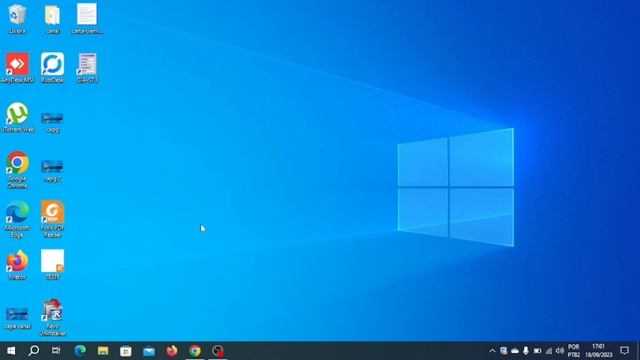Viewport: 640px width, 360px height.
Task: Open the POR PTB2 language switcher
Action: coord(573,351)
